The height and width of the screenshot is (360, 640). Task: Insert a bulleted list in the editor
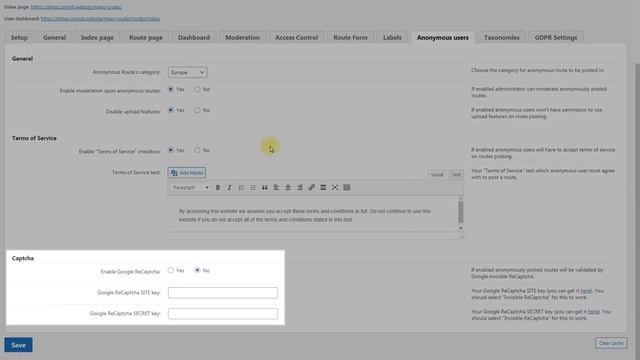241,187
